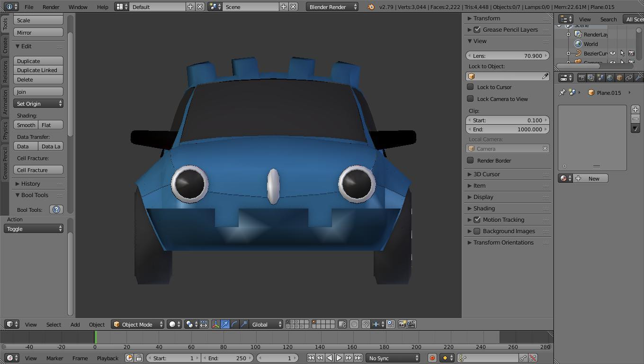Open the Global orientation dropdown
644x364 pixels.
[266, 324]
